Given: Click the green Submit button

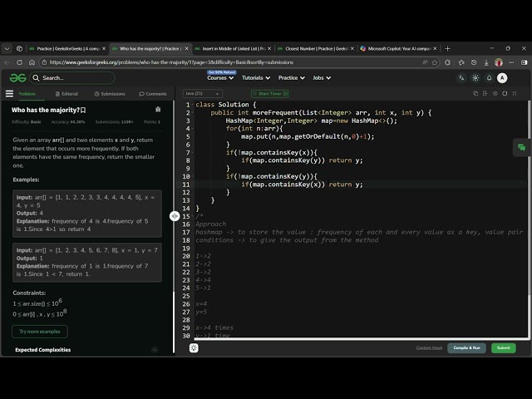Looking at the screenshot, I should (x=503, y=348).
